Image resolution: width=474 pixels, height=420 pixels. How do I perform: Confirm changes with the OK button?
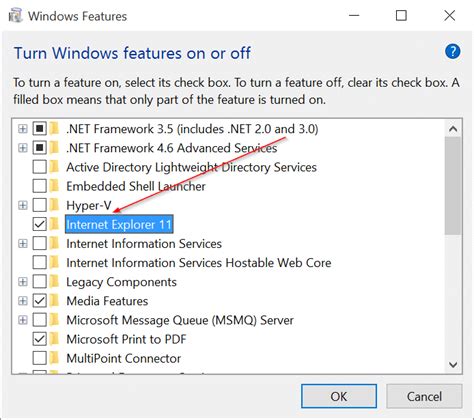tap(339, 396)
